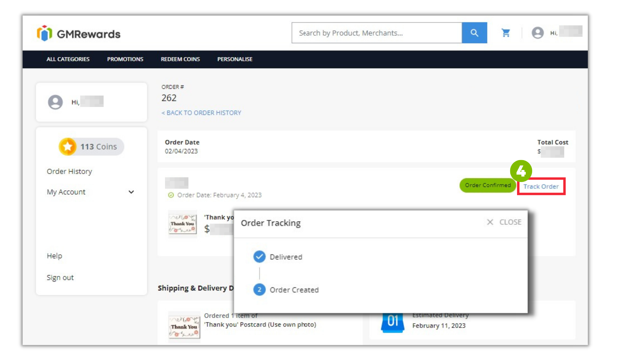Select ALL CATEGORIES menu item
This screenshot has height=364, width=617.
pyautogui.click(x=68, y=59)
